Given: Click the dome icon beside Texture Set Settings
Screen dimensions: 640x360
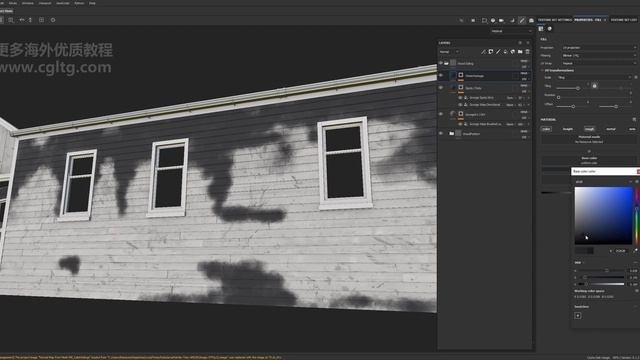Looking at the screenshot, I should (x=531, y=20).
